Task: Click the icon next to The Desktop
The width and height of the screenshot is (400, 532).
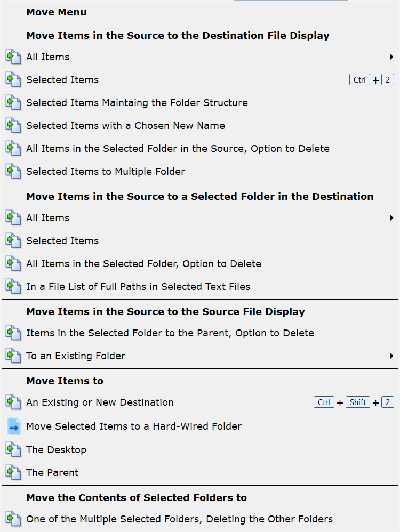Action: pyautogui.click(x=13, y=449)
